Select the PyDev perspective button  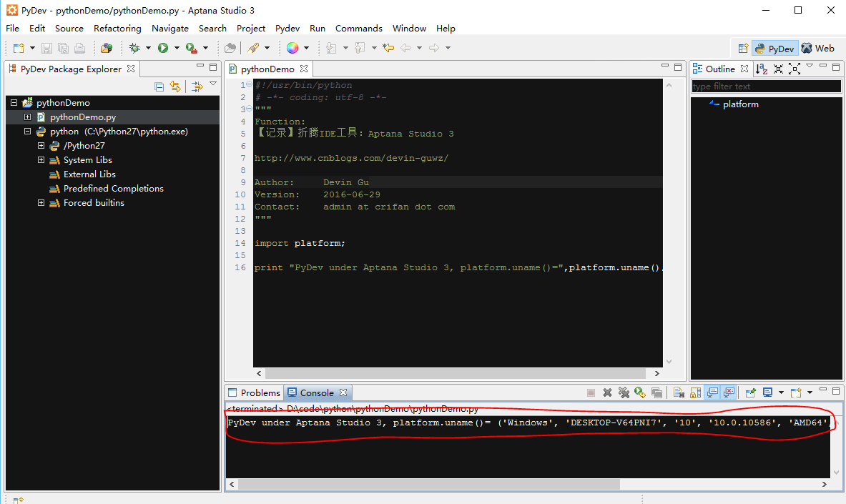click(x=774, y=48)
